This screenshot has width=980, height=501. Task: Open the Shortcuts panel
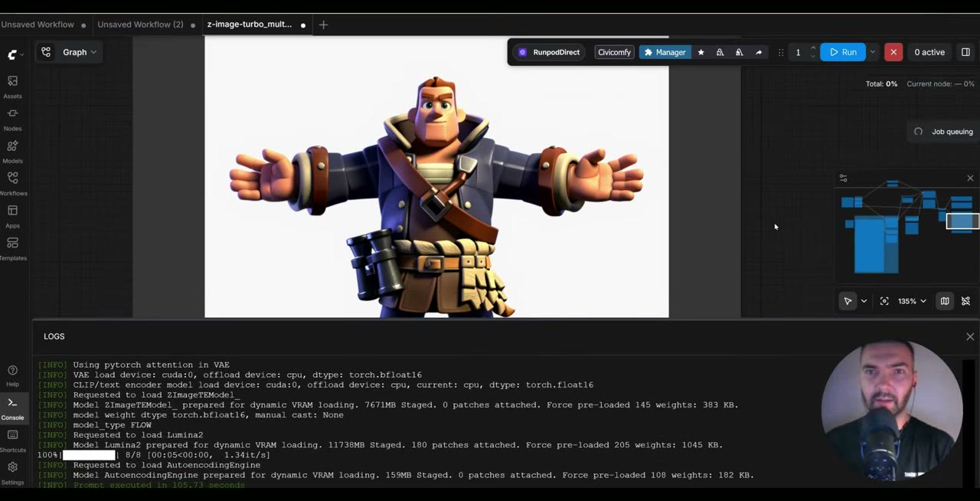point(12,440)
